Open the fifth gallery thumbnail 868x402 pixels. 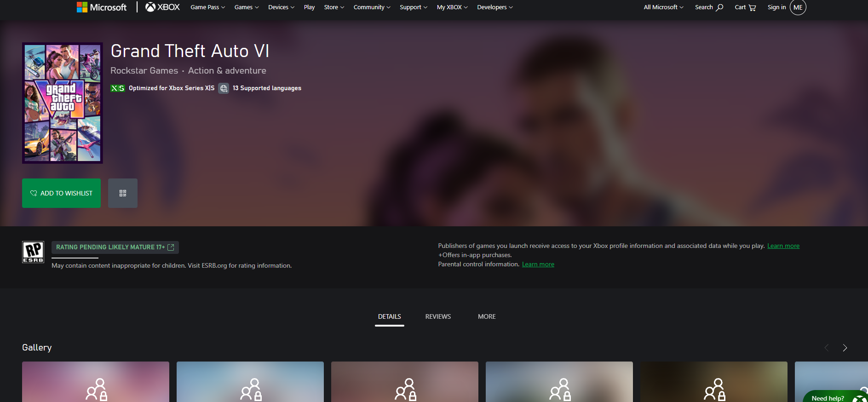[714, 382]
